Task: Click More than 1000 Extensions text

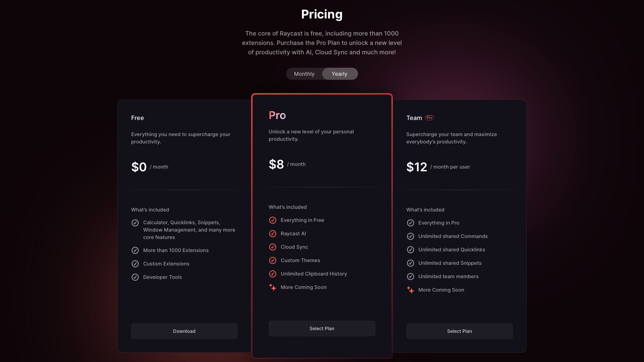Action: [176, 250]
